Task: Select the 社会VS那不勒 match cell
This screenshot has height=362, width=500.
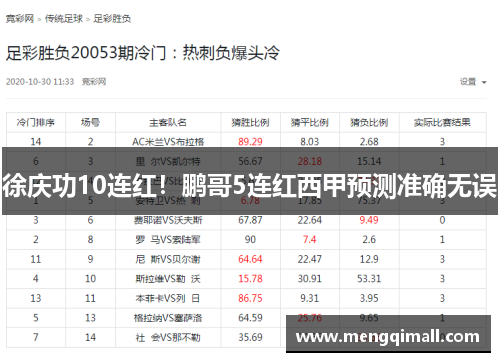Action: point(168,338)
